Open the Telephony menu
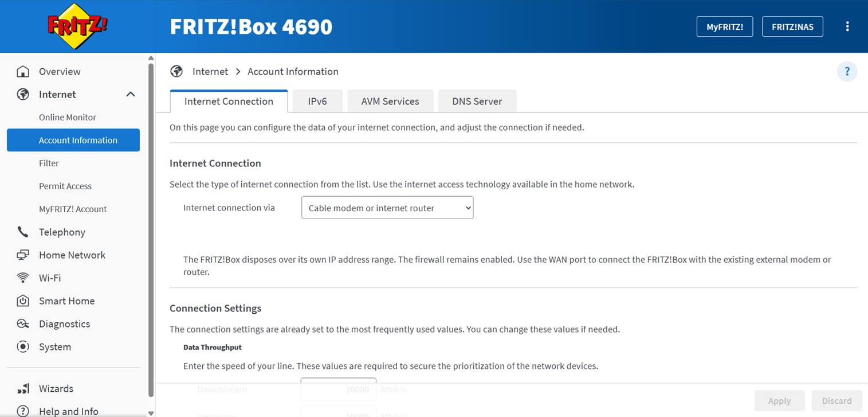Viewport: 868px width, 417px height. tap(62, 232)
